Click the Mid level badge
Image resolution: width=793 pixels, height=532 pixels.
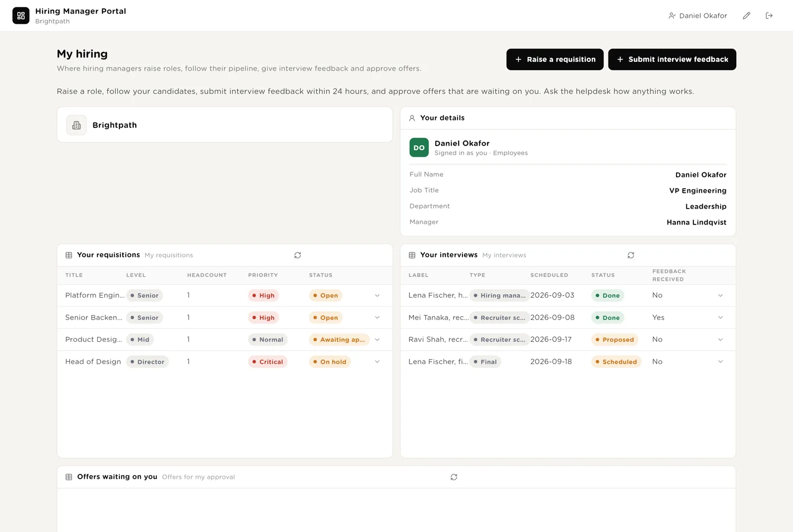click(140, 340)
